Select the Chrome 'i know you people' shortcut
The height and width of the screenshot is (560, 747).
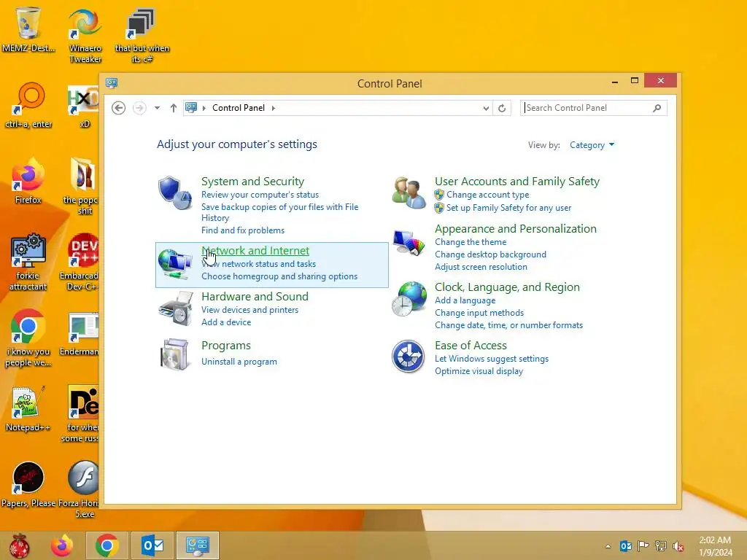point(28,338)
